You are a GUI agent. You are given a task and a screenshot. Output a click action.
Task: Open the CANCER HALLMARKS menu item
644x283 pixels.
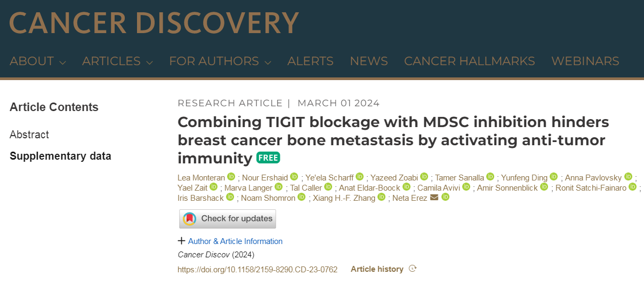coord(469,61)
